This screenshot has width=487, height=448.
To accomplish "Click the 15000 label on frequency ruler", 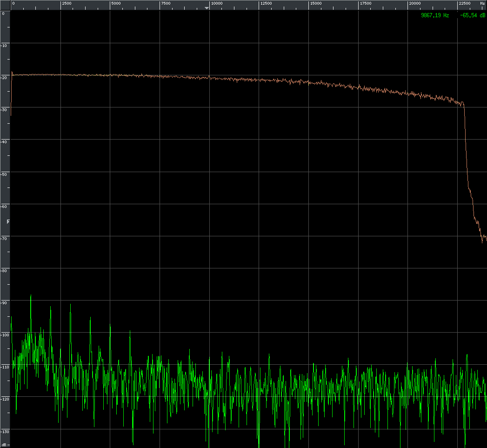I will pos(316,3).
